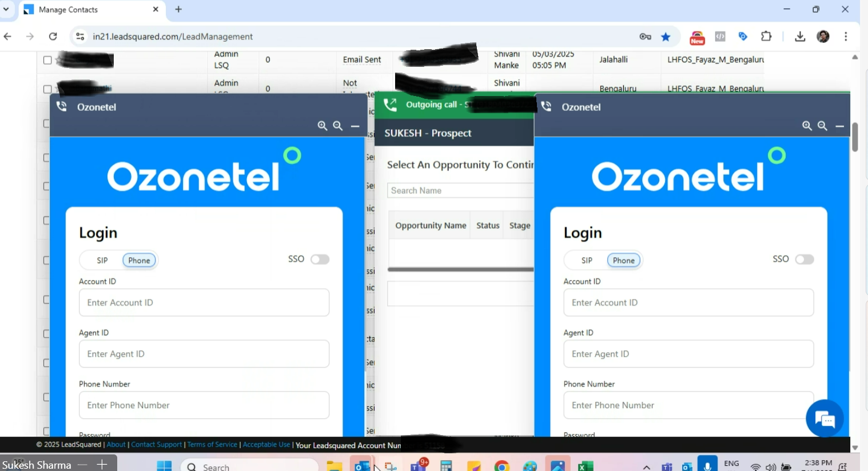Reload the LeadSquared page

coord(53,37)
